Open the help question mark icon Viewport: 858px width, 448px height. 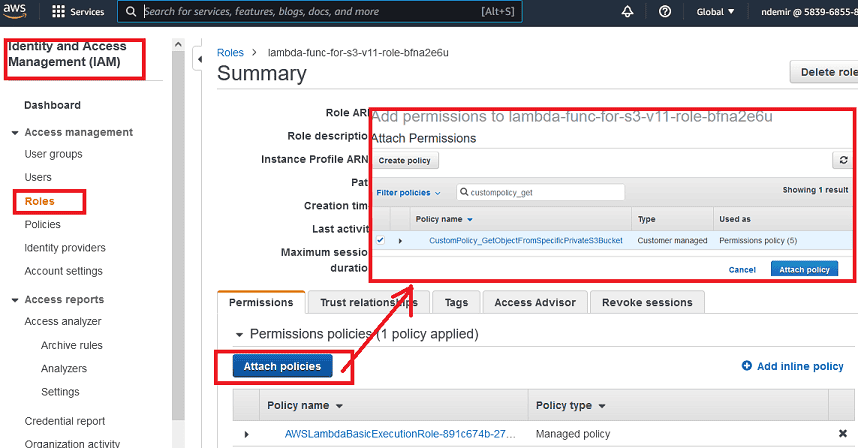pos(665,12)
